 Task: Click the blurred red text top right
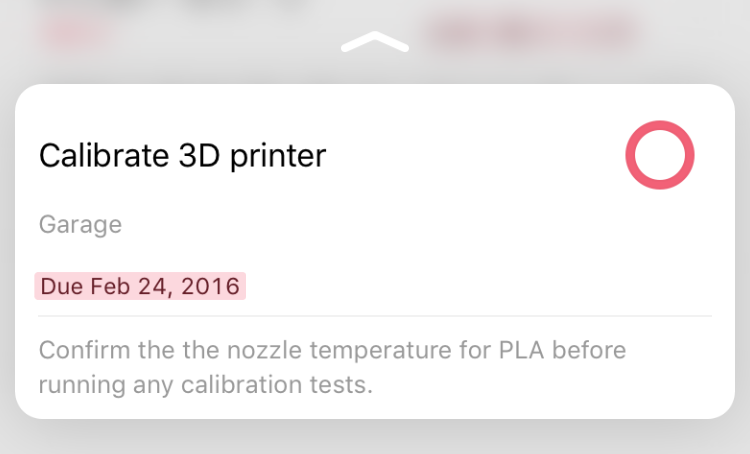(533, 32)
